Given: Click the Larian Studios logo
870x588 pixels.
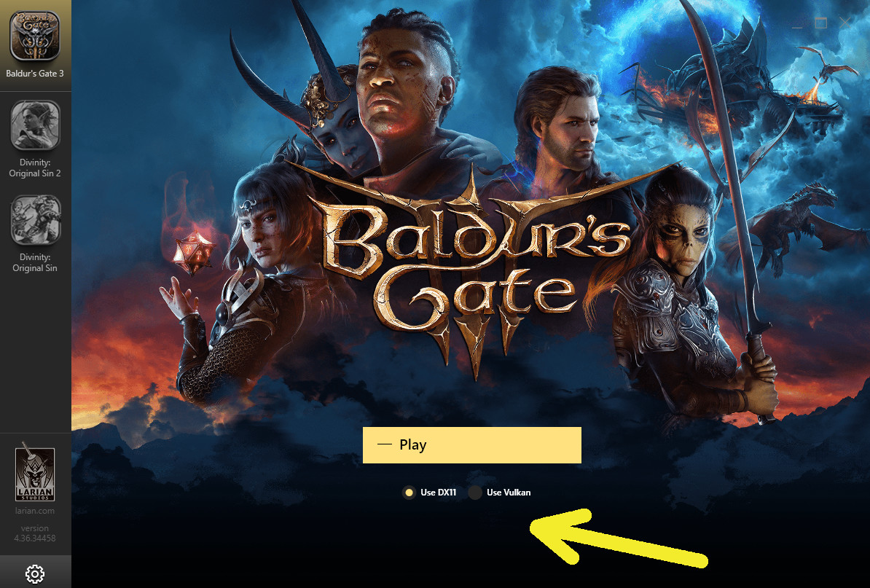Looking at the screenshot, I should pos(35,472).
